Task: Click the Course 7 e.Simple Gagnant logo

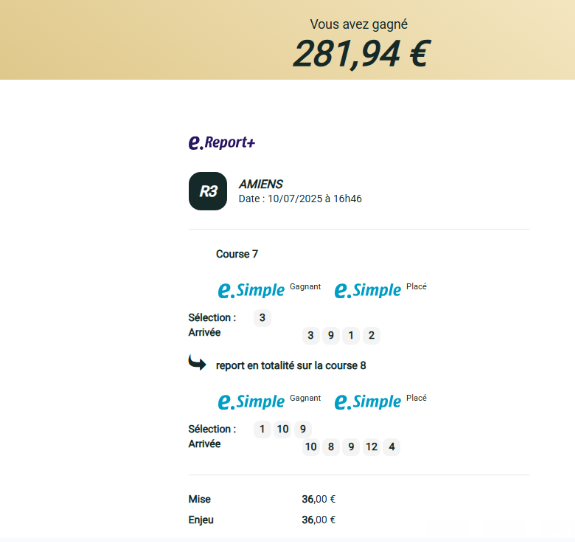Action: (269, 290)
